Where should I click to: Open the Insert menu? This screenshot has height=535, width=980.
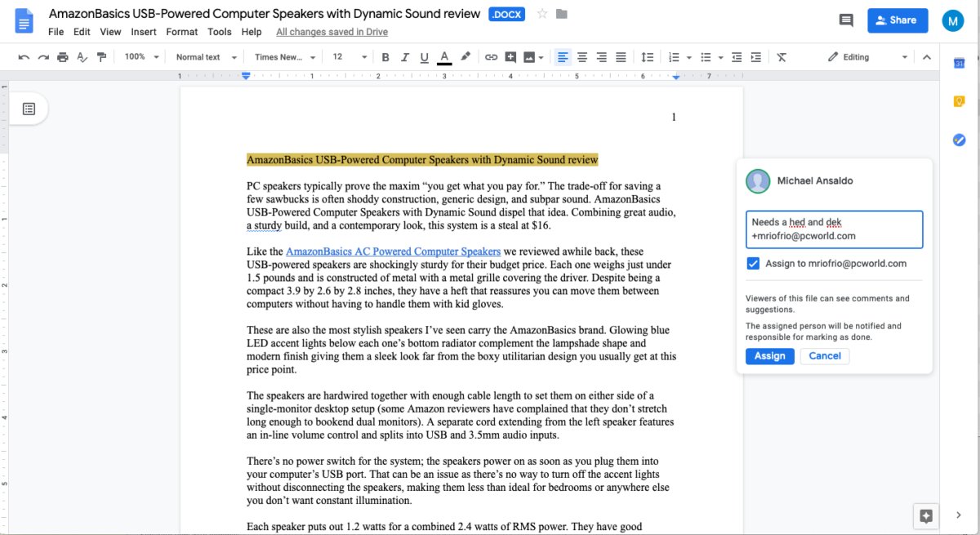coord(144,32)
